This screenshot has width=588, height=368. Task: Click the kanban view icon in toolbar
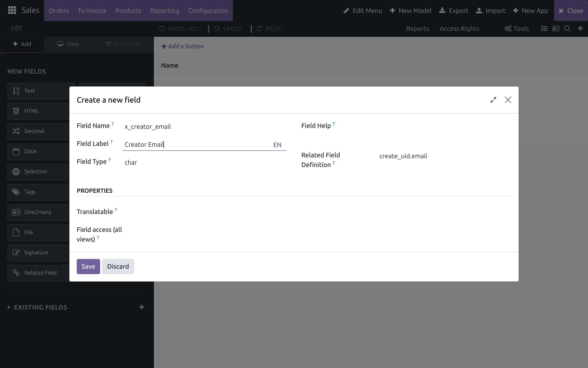tap(556, 29)
